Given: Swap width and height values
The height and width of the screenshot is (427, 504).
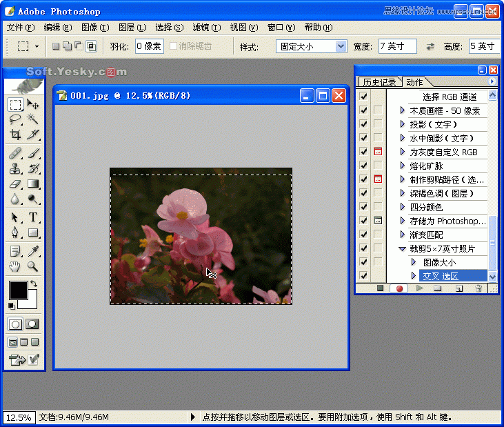Looking at the screenshot, I should click(x=430, y=47).
